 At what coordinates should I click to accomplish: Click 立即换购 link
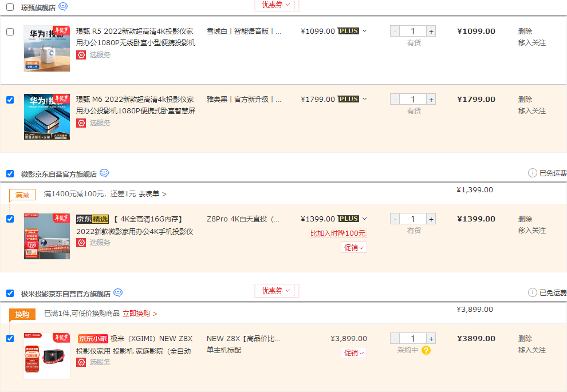coord(140,314)
